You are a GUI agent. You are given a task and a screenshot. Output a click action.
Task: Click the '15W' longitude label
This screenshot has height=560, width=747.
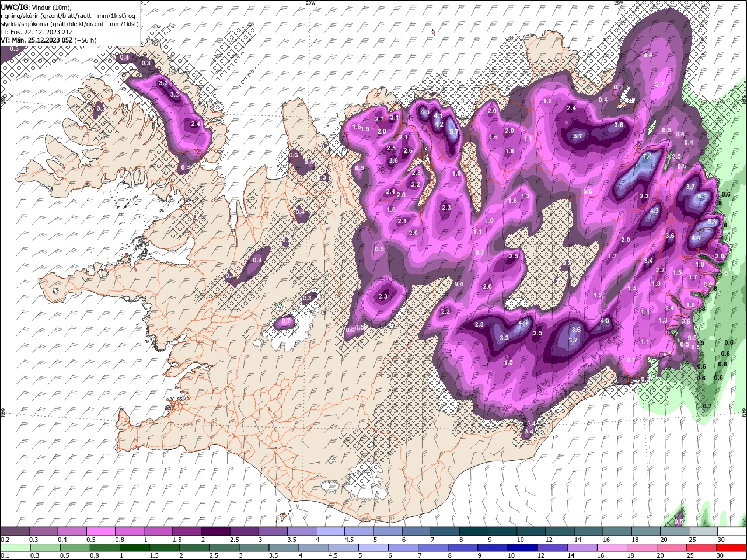pos(618,3)
